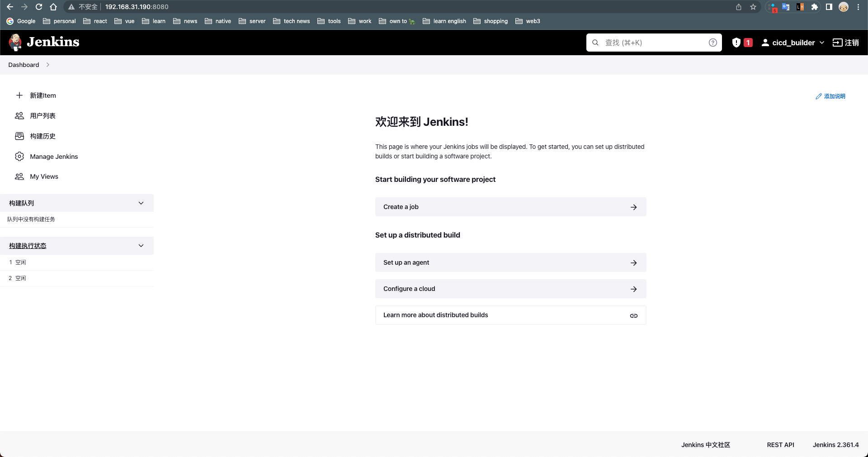Click the pencil icon for 添加说明
868x457 pixels.
(x=818, y=96)
